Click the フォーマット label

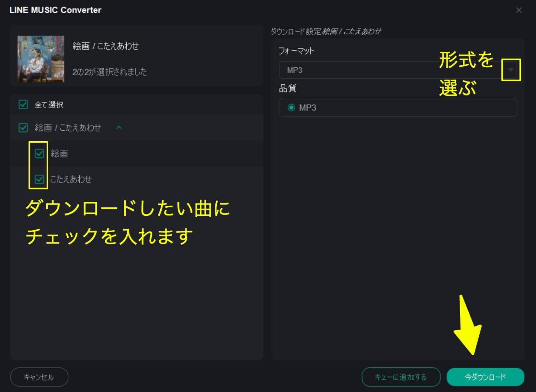tap(297, 51)
